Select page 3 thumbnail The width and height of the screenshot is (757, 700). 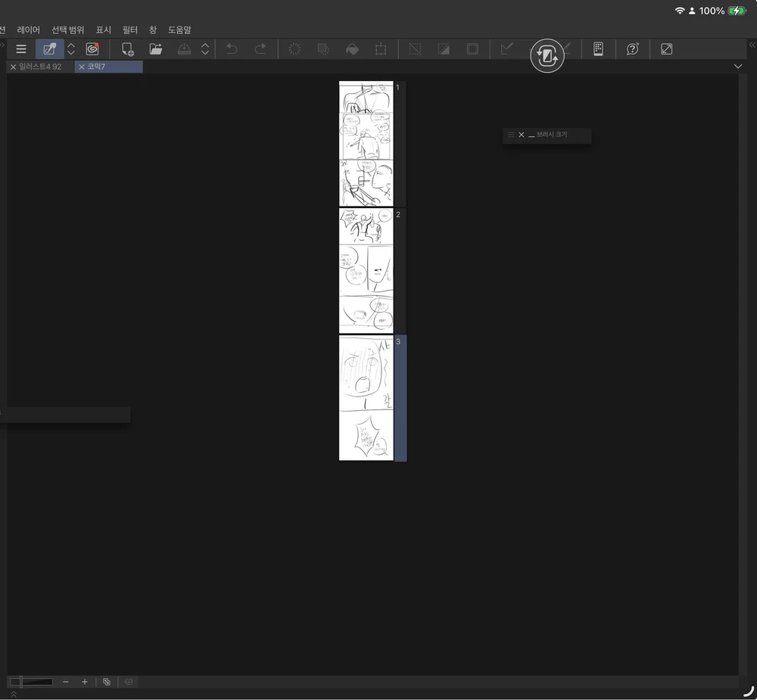coord(366,398)
